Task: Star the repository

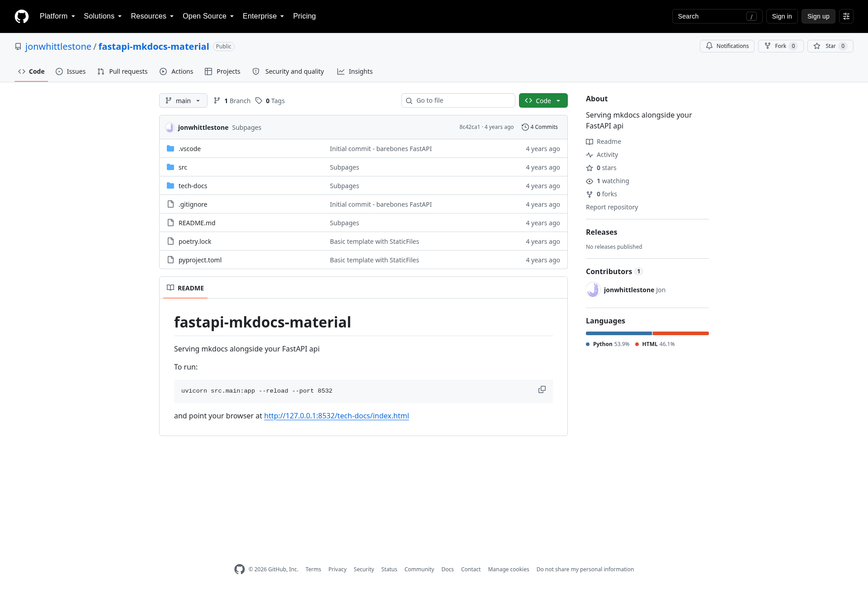Action: (830, 46)
